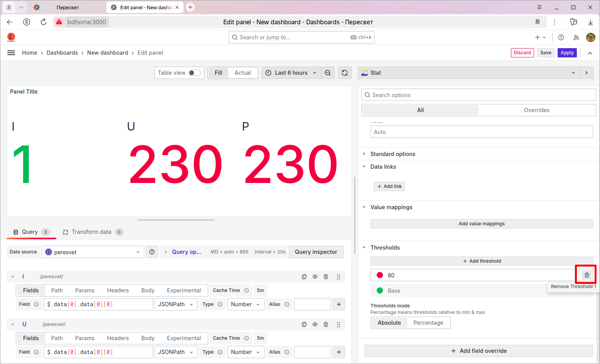600x364 pixels.
Task: Select Fill panel size option
Action: coord(218,73)
